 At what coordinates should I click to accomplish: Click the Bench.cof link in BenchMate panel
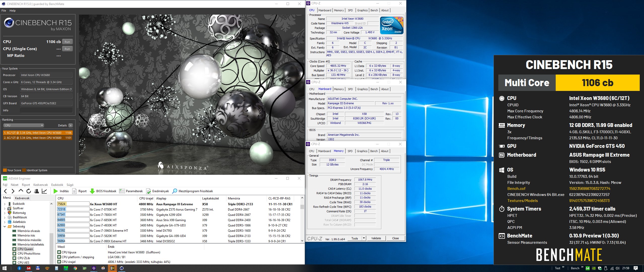click(x=516, y=189)
